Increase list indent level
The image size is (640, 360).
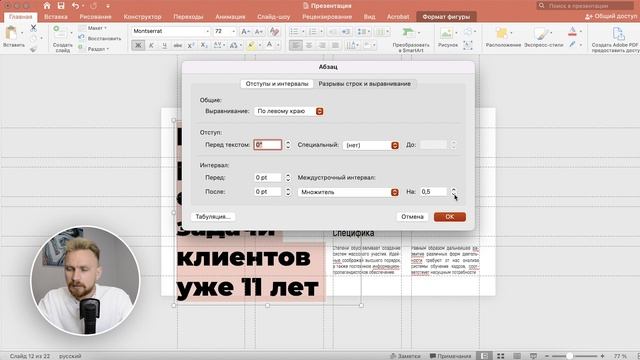click(346, 31)
